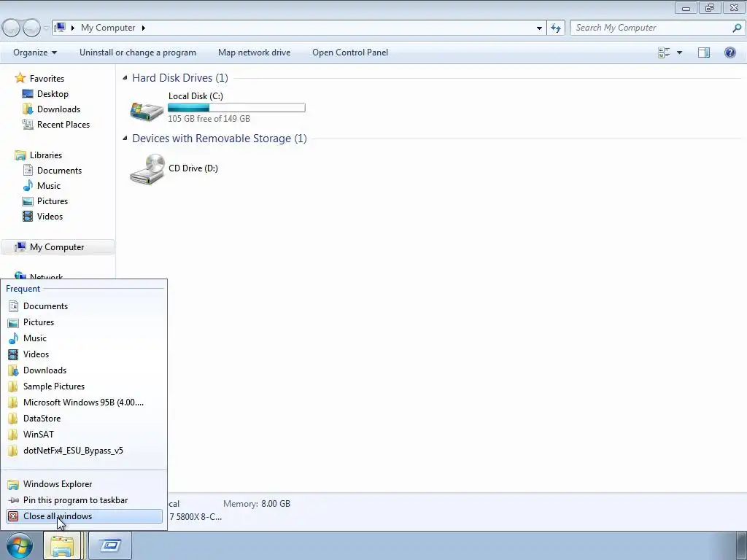This screenshot has height=560, width=747.
Task: Click the Windows Explorer taskbar icon
Action: [x=63, y=545]
